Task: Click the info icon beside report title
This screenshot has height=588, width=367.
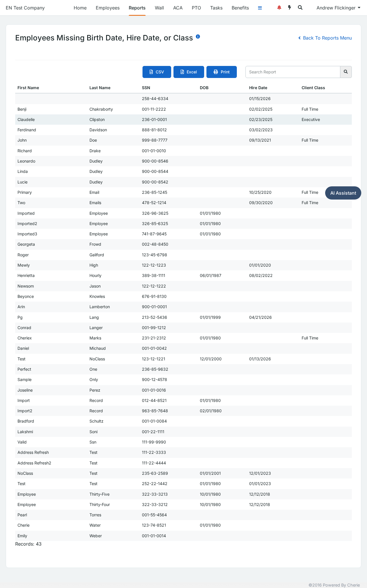Action: coord(198,36)
